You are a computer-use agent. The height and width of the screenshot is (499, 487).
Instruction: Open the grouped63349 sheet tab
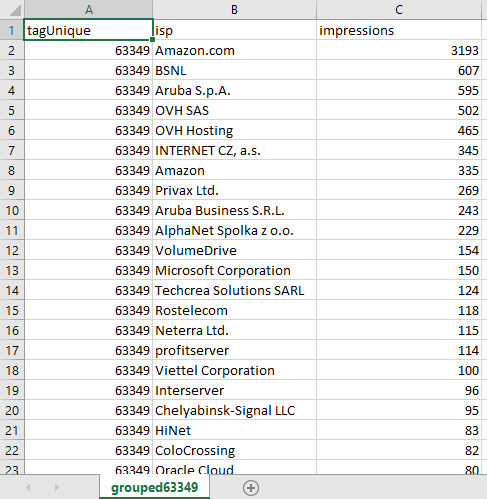point(155,487)
